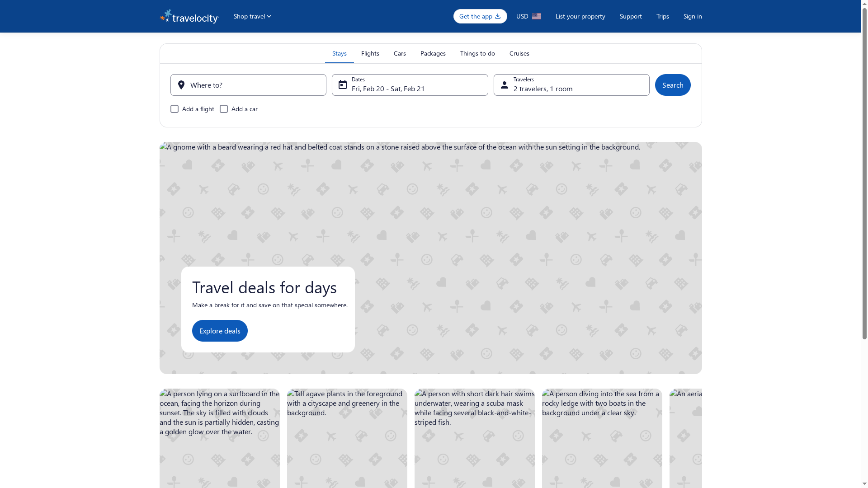The height and width of the screenshot is (488, 868).
Task: Click the traveler person icon
Action: point(505,84)
